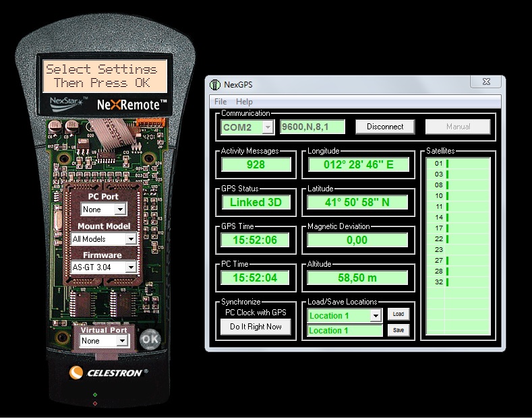Click the Longitude value 012° 28' 46'' E

coord(358,165)
